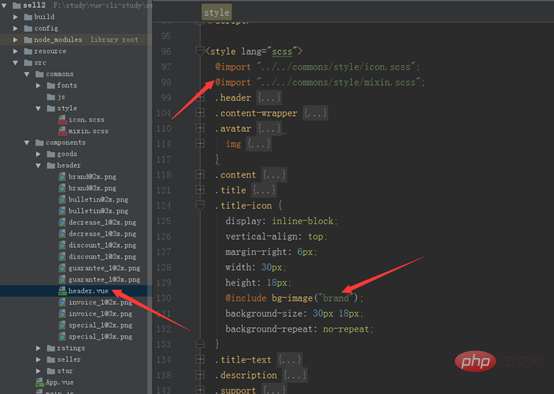Click line number 130 in gutter

tap(164, 299)
